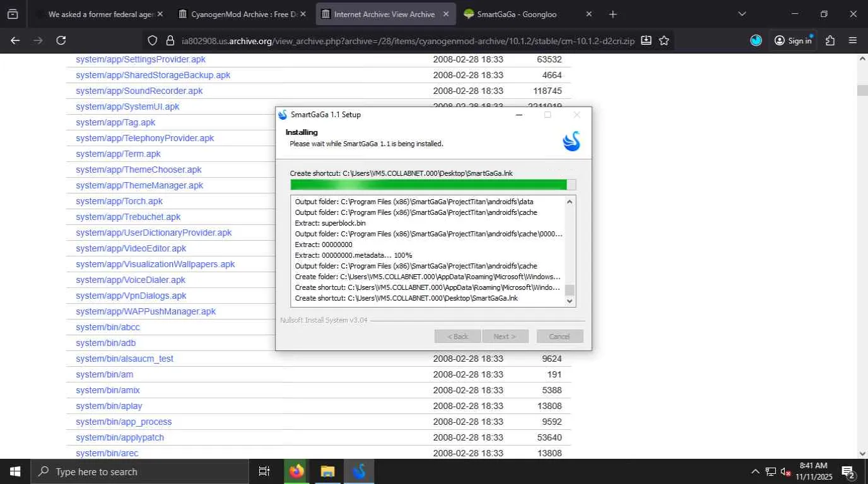868x484 pixels.
Task: Click the browser page scrollbar thumb
Action: pos(862,90)
